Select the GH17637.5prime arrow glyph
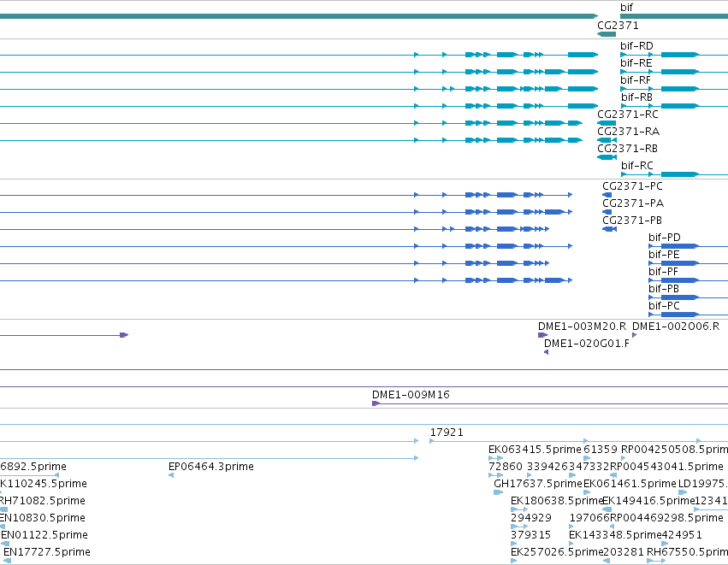This screenshot has width=728, height=565. pyautogui.click(x=498, y=492)
